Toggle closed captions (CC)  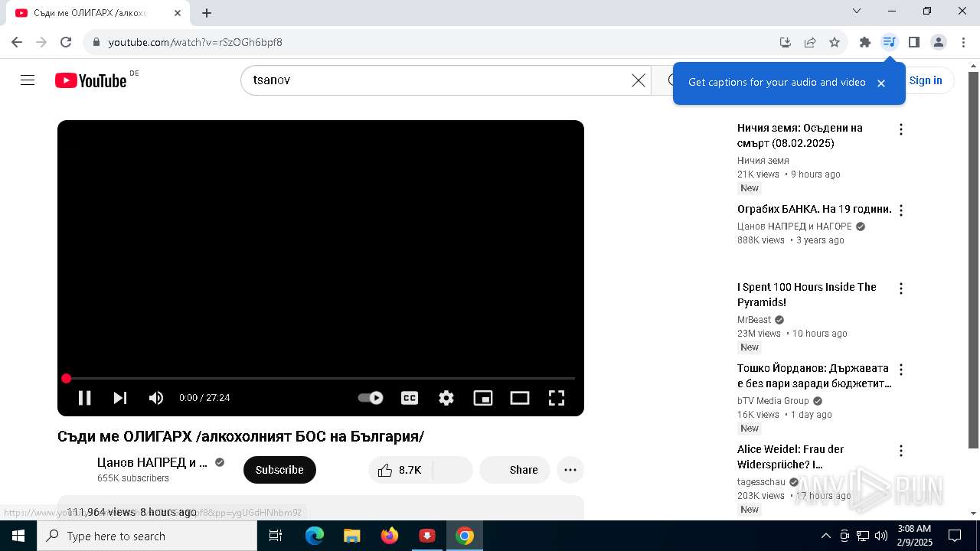click(410, 398)
